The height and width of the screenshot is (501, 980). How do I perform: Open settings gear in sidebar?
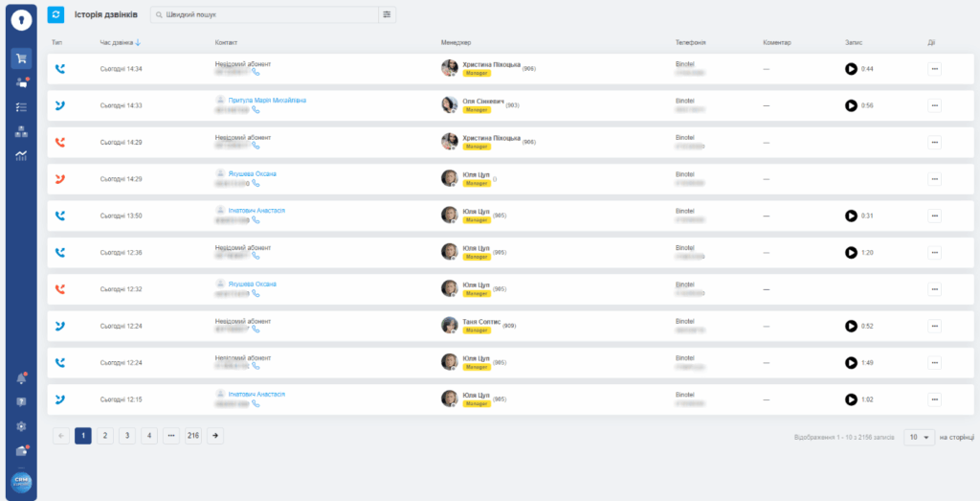[21, 426]
